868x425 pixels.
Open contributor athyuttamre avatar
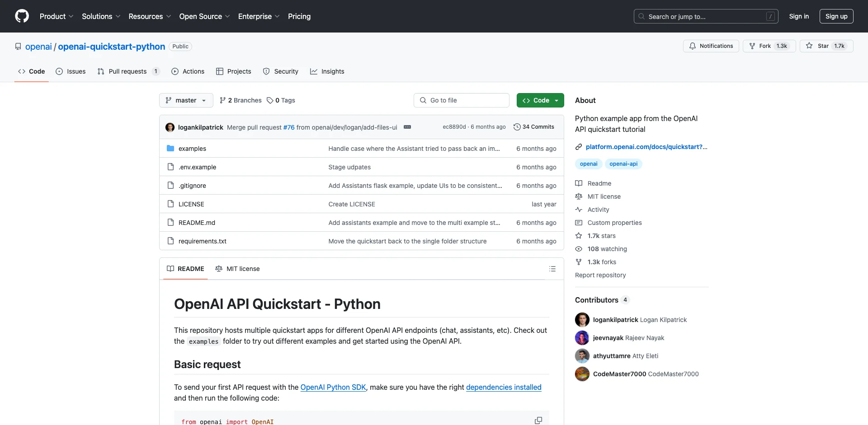(x=582, y=356)
